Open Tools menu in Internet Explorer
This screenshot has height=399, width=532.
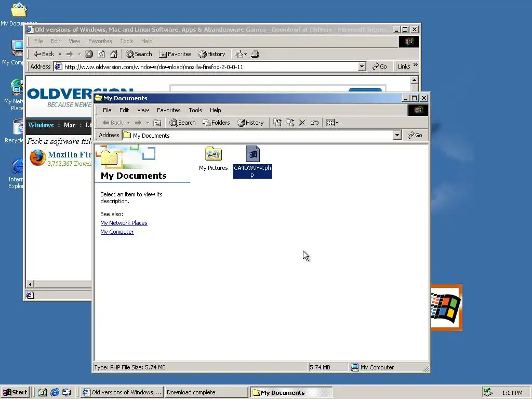[x=127, y=41]
